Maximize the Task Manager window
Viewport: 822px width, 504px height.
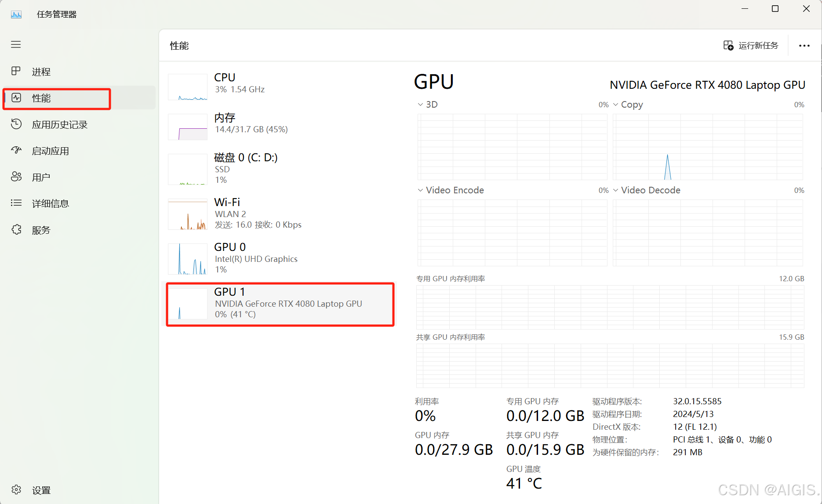click(x=775, y=9)
